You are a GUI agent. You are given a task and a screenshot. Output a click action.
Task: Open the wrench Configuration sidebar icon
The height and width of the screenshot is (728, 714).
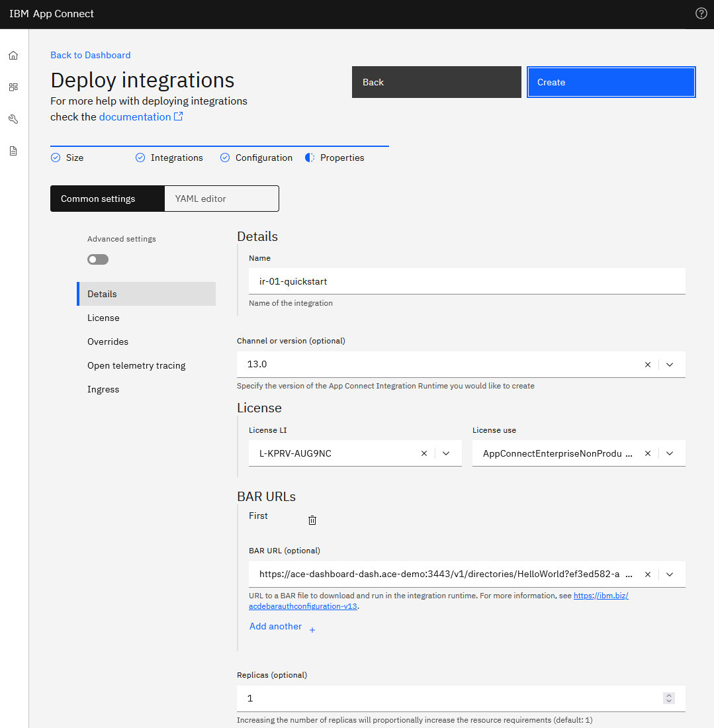(x=13, y=119)
